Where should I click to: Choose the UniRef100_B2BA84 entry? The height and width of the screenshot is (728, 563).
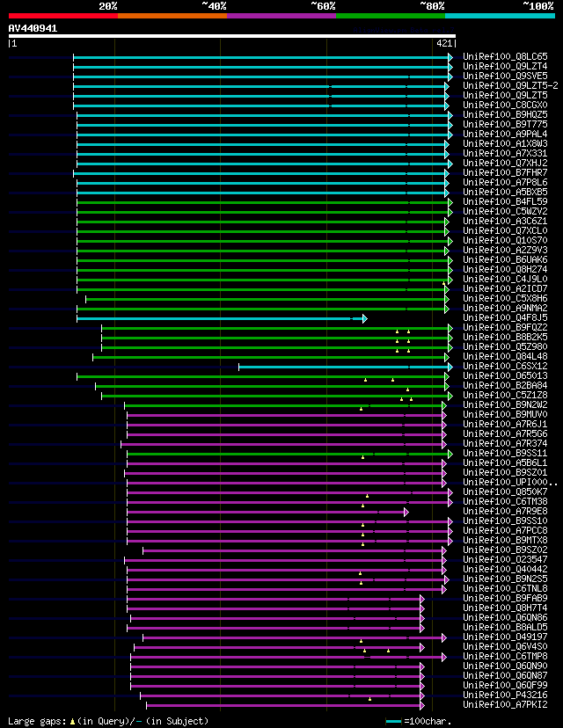point(506,385)
